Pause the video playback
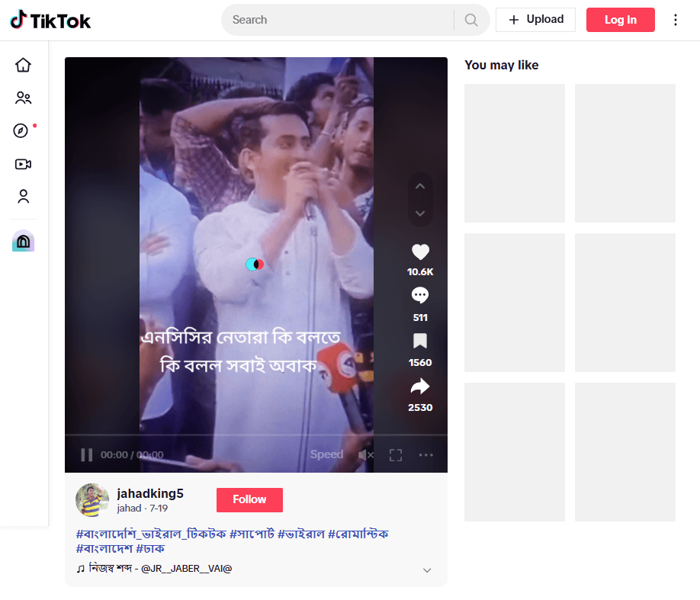700x600 pixels. coord(87,455)
